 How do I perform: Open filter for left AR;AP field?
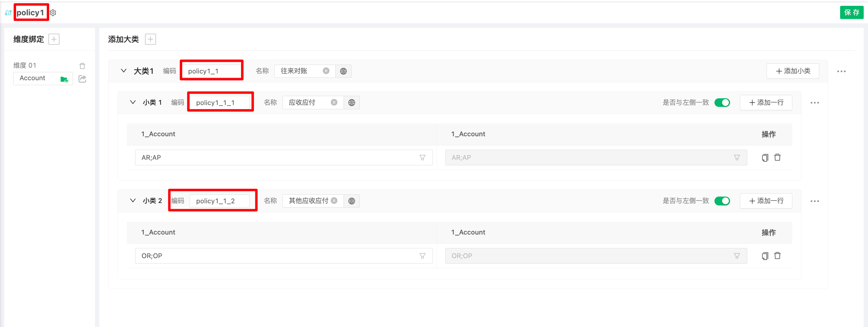click(422, 158)
